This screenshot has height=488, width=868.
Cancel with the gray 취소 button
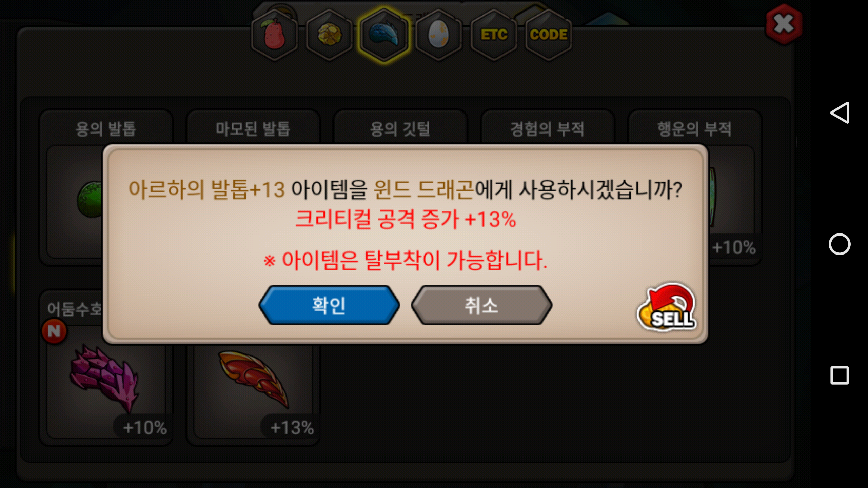(481, 305)
